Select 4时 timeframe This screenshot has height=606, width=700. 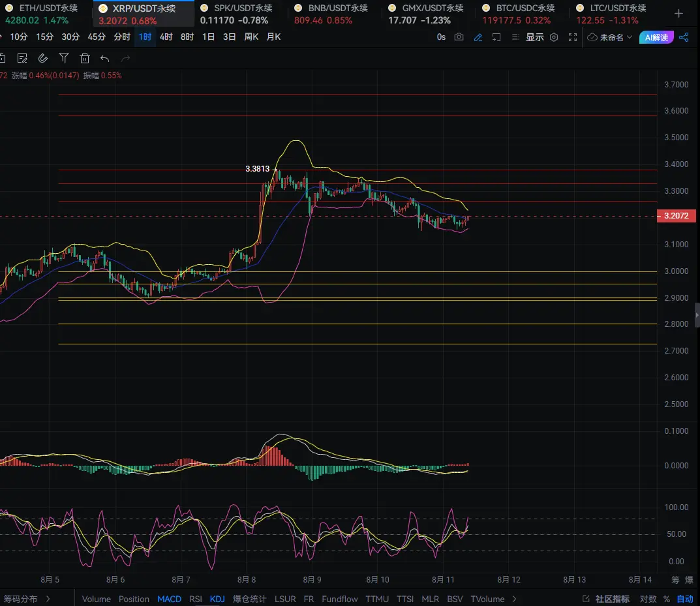tap(166, 37)
